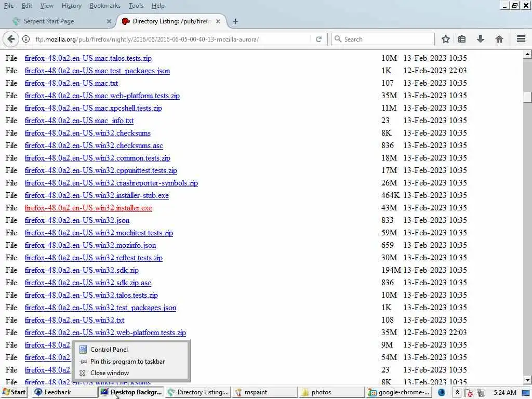Open Feedback taskbar button
This screenshot has height=399, width=532.
point(65,392)
